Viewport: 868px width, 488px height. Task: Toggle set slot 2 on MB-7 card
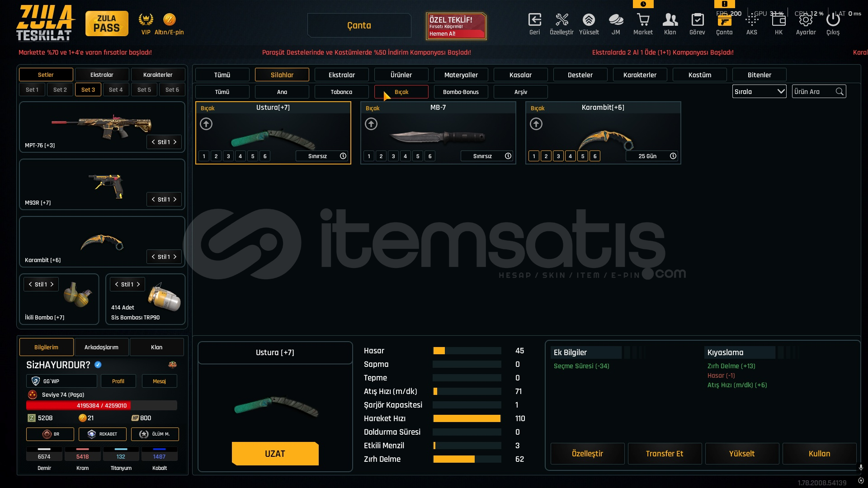(x=381, y=156)
